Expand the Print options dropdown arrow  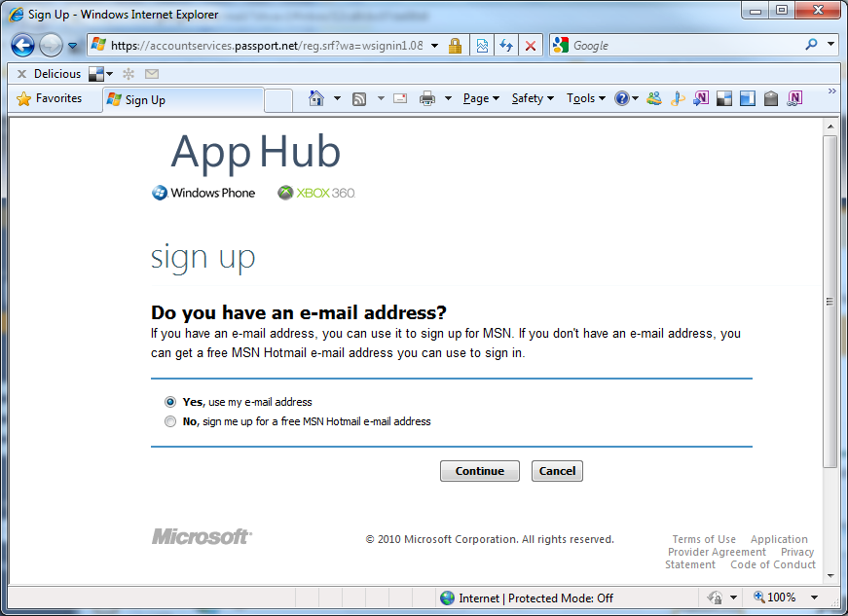coord(448,98)
